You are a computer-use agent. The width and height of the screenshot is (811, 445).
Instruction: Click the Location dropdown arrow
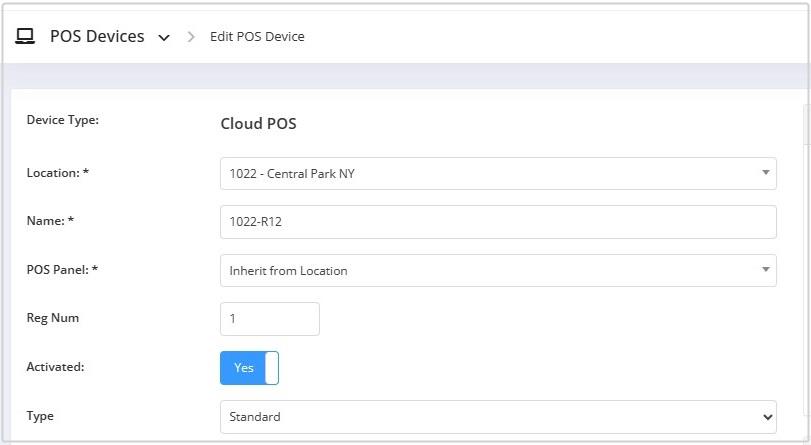765,173
